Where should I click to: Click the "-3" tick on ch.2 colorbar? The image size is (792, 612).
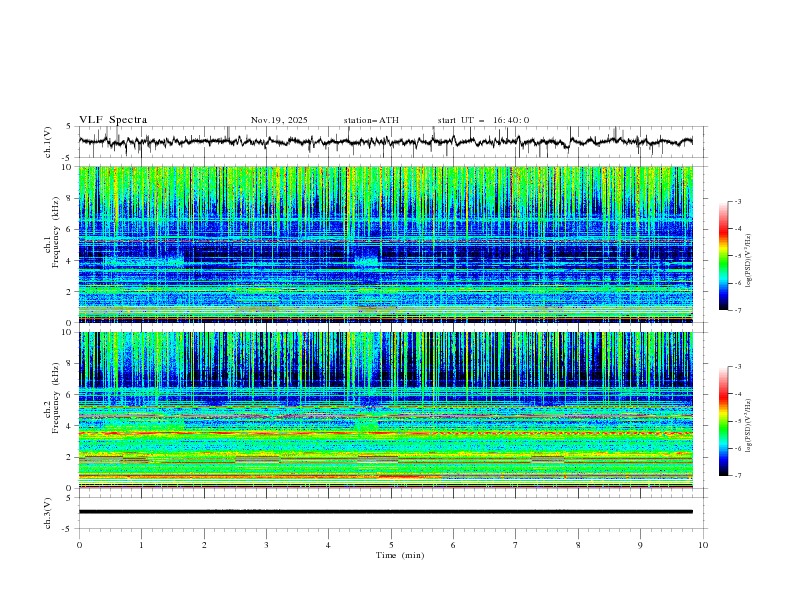tap(738, 367)
